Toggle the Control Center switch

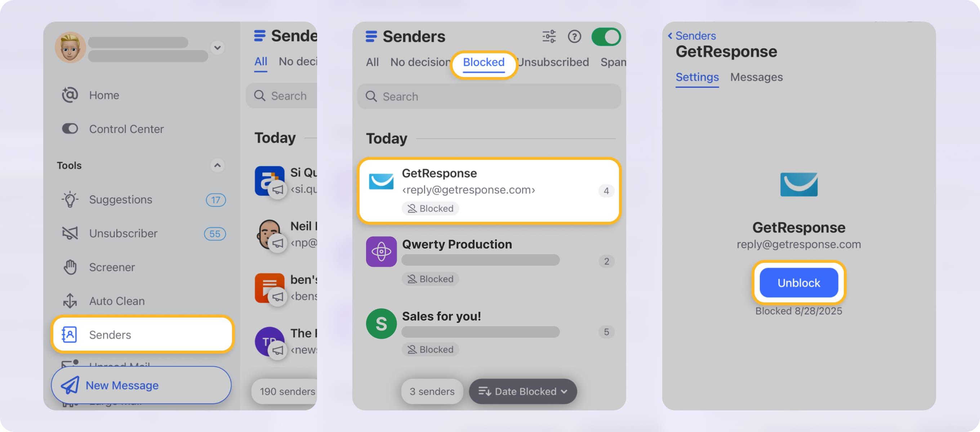(70, 129)
